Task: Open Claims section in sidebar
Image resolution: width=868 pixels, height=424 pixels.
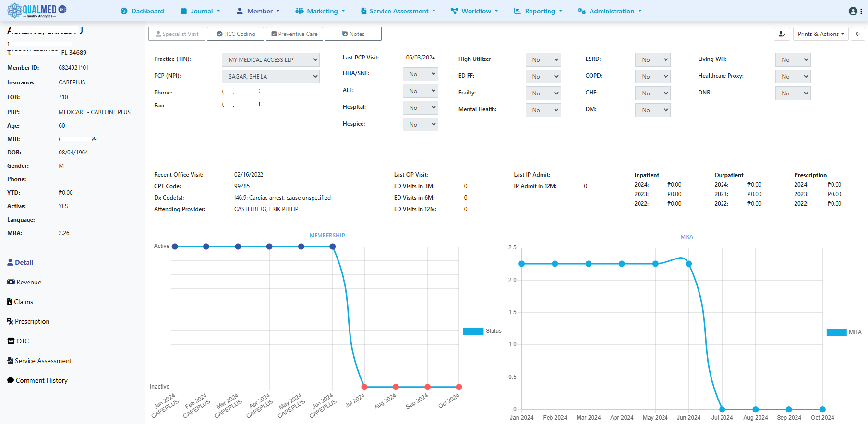Action: pyautogui.click(x=20, y=302)
